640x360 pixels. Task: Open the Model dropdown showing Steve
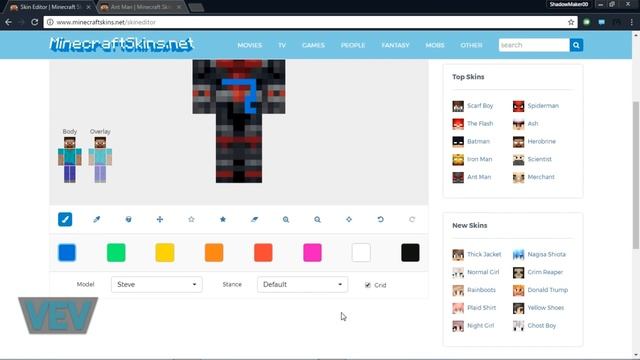(x=156, y=284)
